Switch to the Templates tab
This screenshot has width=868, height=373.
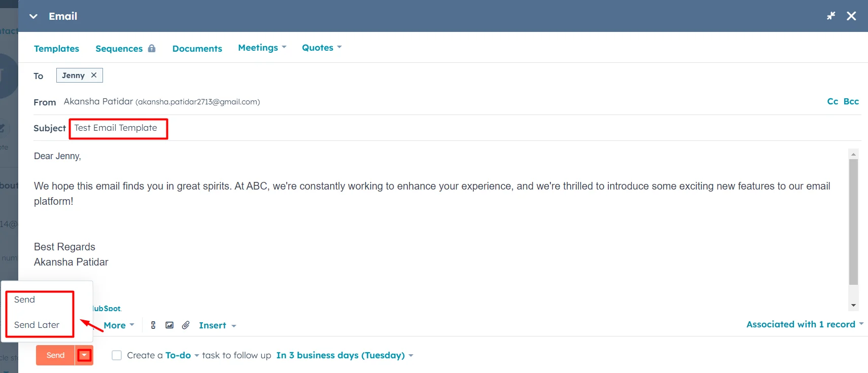56,48
